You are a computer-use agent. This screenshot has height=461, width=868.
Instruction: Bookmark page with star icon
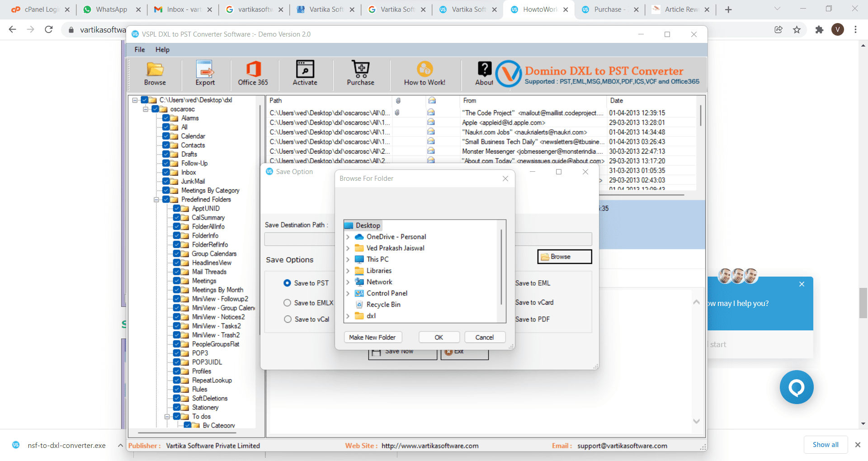click(x=797, y=29)
